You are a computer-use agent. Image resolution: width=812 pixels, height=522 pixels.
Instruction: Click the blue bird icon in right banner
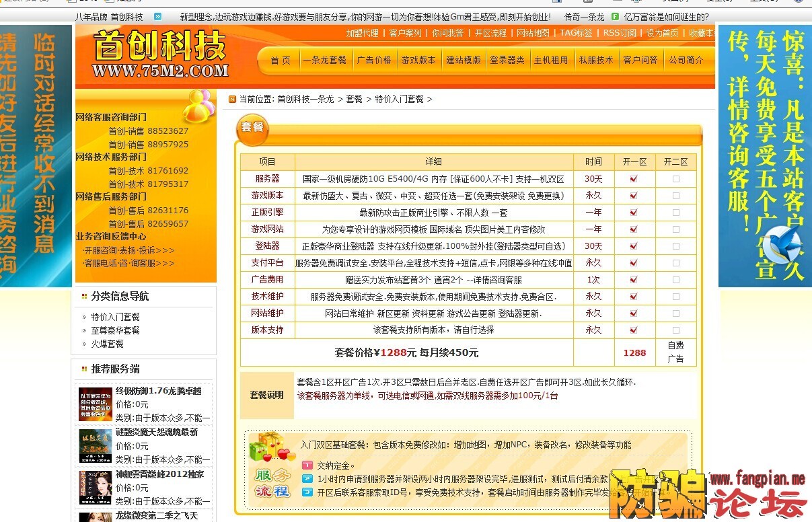click(784, 244)
